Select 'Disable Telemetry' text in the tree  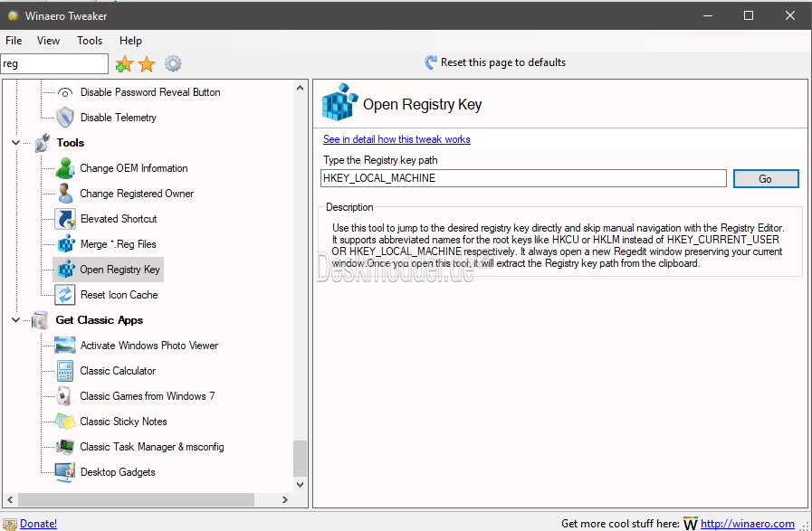coord(118,118)
